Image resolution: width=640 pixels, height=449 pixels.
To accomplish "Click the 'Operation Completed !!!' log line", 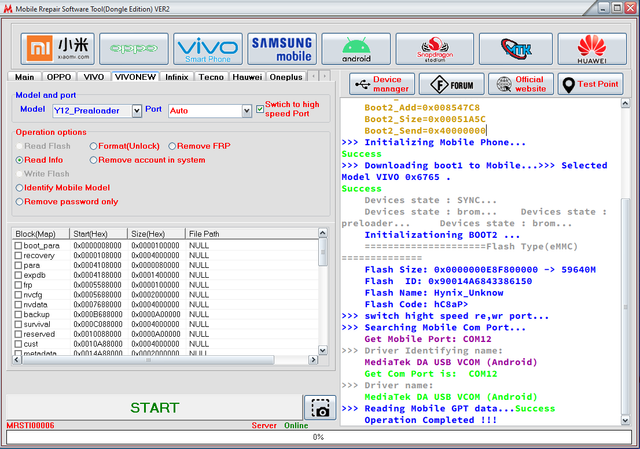I will click(x=431, y=420).
